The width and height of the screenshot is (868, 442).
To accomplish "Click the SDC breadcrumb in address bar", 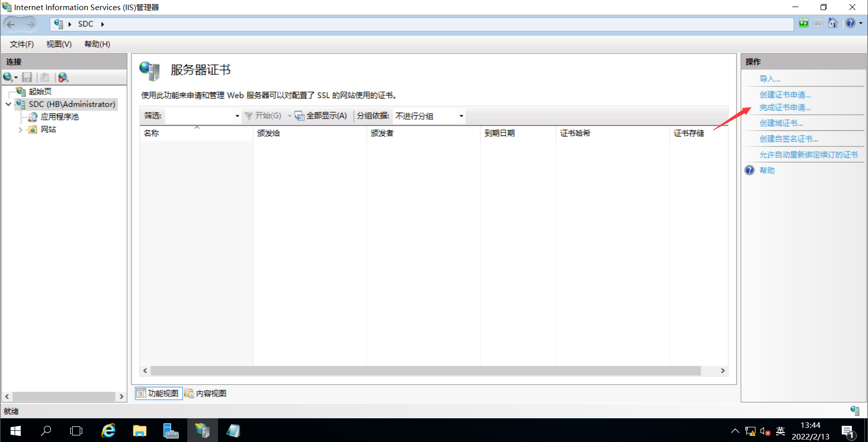I will pyautogui.click(x=86, y=24).
